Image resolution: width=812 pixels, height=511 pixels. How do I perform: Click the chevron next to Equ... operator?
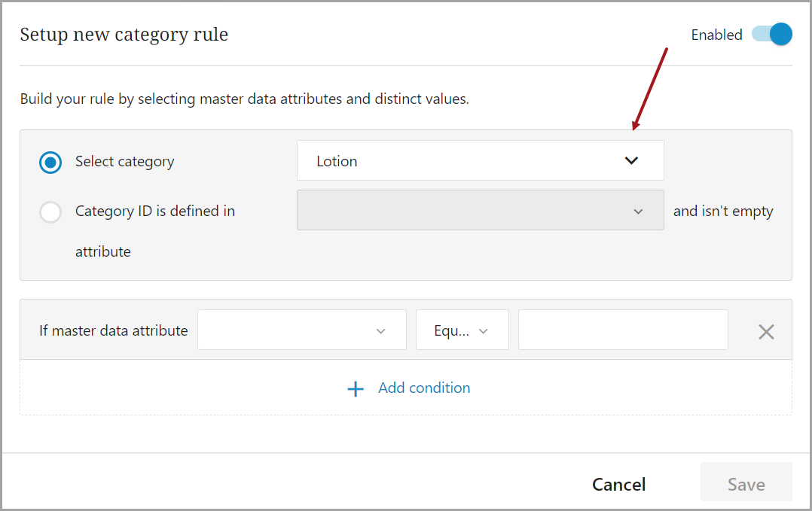[x=484, y=331]
